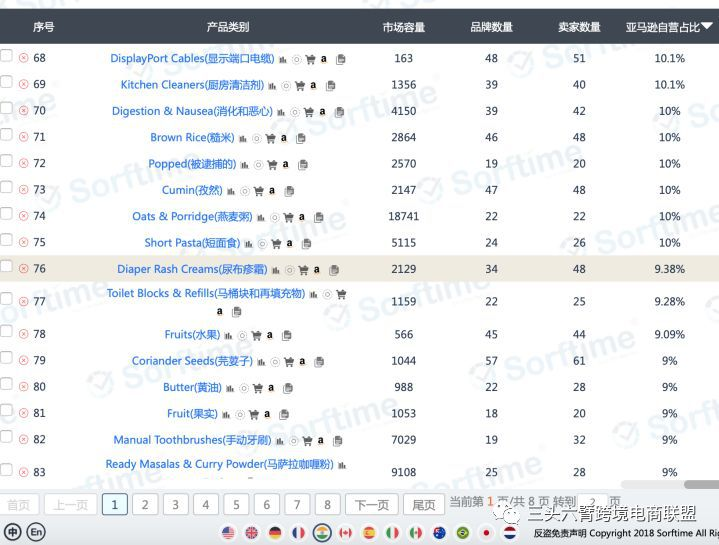Screen dimensions: 719x545
Task: Click 卖家数量 column header
Action: click(x=579, y=28)
